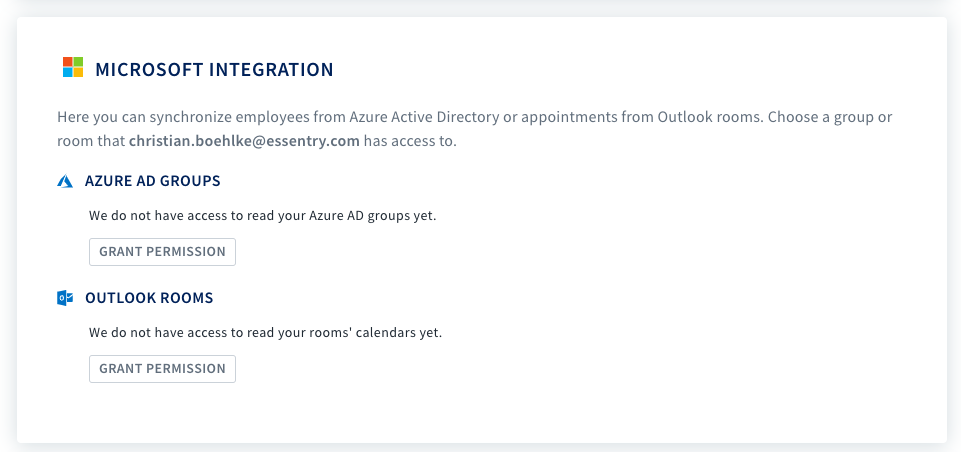Click the red square of Microsoft logo

67,62
